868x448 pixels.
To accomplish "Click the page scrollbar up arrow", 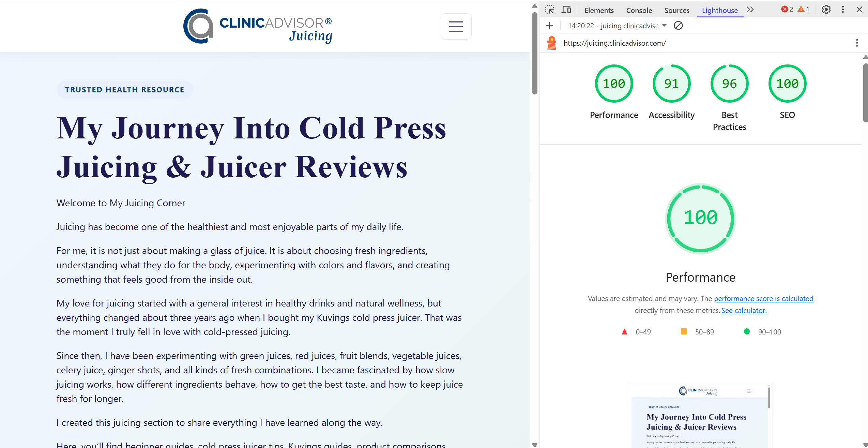I will tap(535, 6).
